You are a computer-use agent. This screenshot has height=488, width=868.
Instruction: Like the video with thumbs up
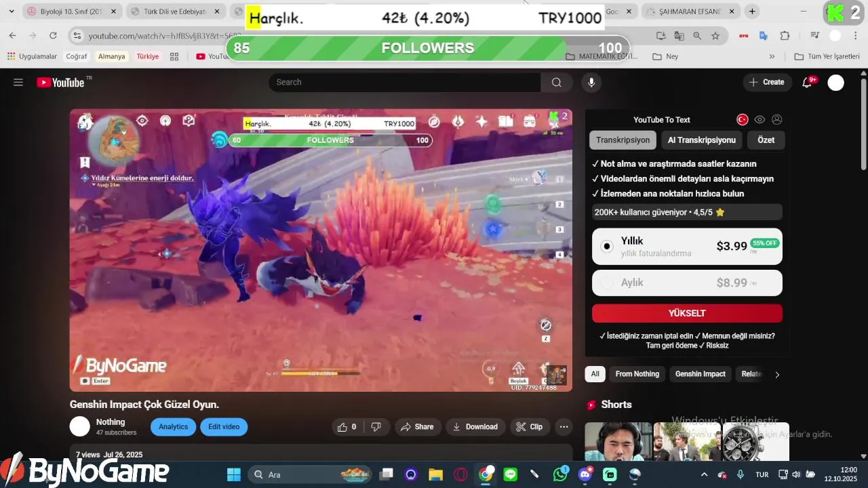(347, 427)
